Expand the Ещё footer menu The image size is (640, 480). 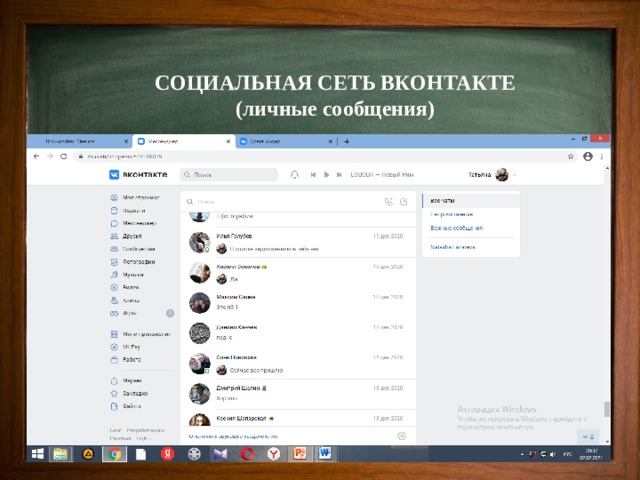(144, 438)
